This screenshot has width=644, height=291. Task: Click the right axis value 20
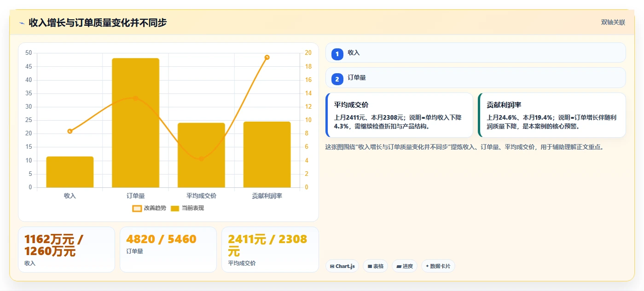(308, 53)
